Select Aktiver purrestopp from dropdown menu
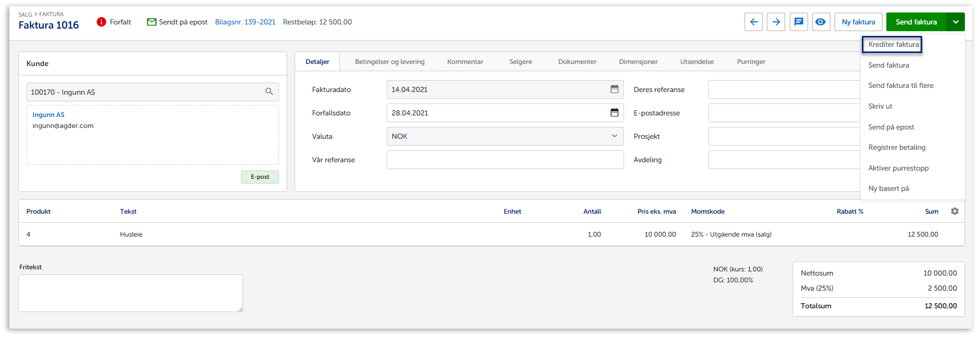 (x=898, y=168)
